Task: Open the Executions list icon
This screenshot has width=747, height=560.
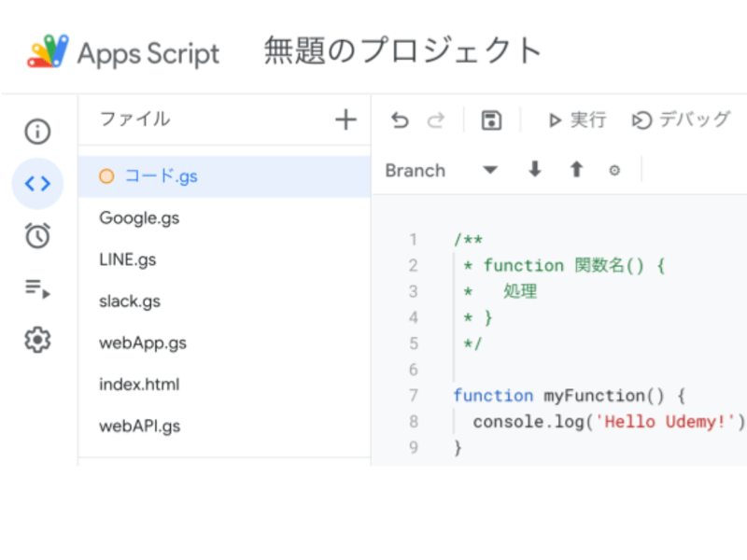Action: [x=37, y=288]
